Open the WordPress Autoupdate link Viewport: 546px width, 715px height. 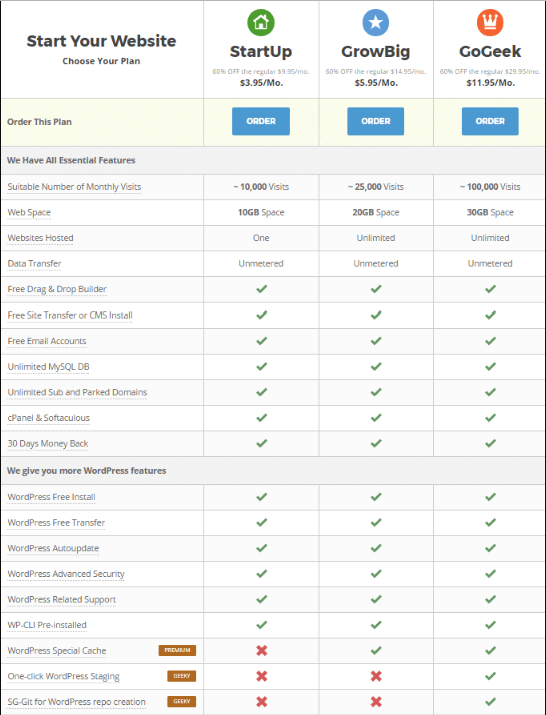[53, 548]
